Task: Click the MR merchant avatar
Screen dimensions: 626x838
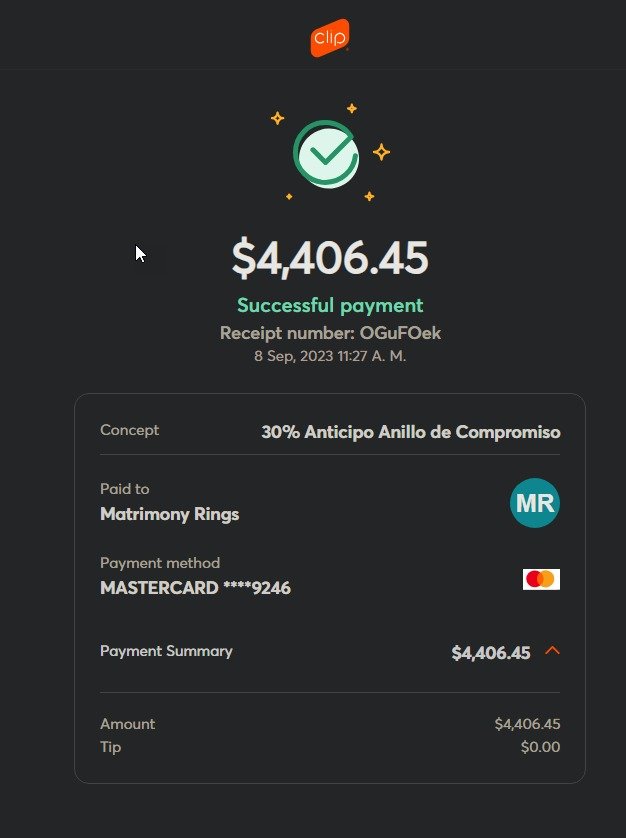Action: tap(535, 503)
